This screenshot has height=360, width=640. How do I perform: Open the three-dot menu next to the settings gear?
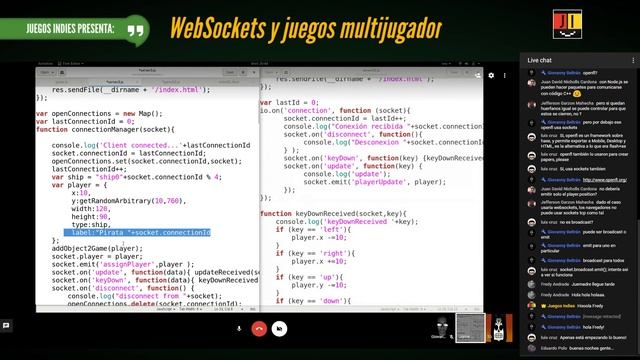pyautogui.click(x=504, y=76)
